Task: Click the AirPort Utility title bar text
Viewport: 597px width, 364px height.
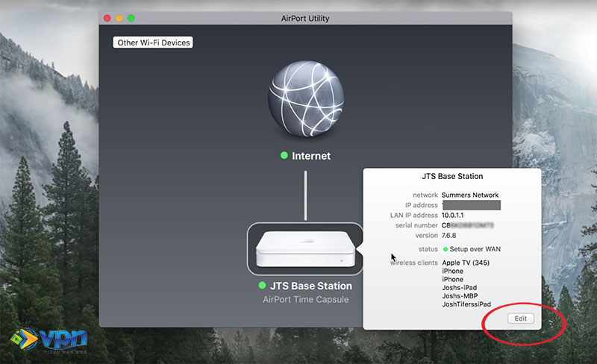Action: (305, 19)
